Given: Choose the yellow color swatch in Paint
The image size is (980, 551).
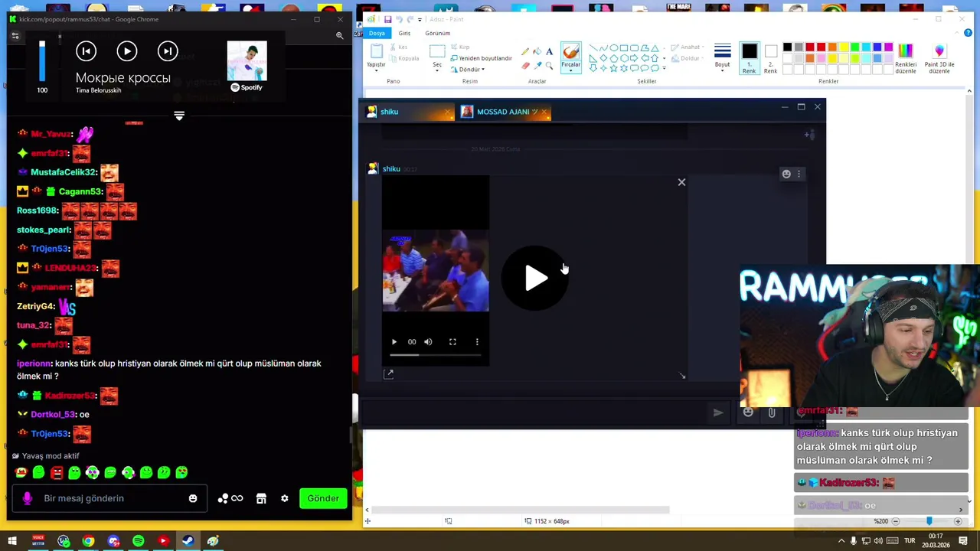Looking at the screenshot, I should click(x=844, y=47).
